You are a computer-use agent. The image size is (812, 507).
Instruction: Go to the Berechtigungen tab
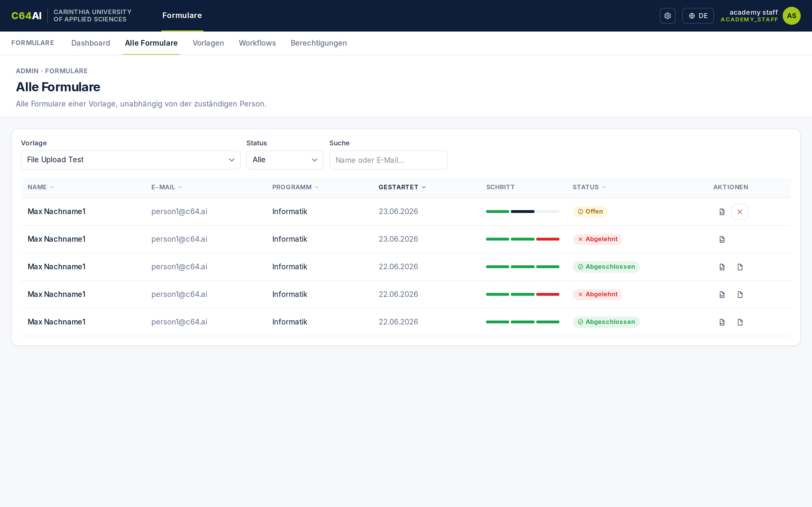pos(318,43)
